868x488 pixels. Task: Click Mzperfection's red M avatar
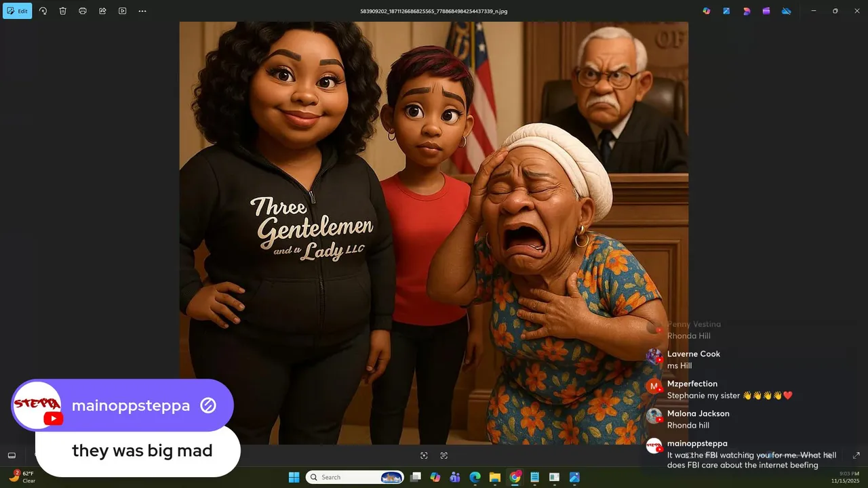654,386
